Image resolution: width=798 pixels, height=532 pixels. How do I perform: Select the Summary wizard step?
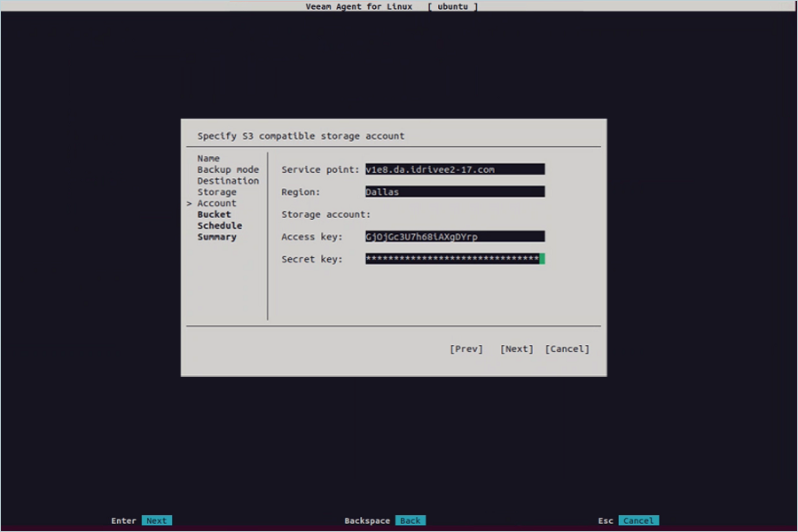click(217, 237)
